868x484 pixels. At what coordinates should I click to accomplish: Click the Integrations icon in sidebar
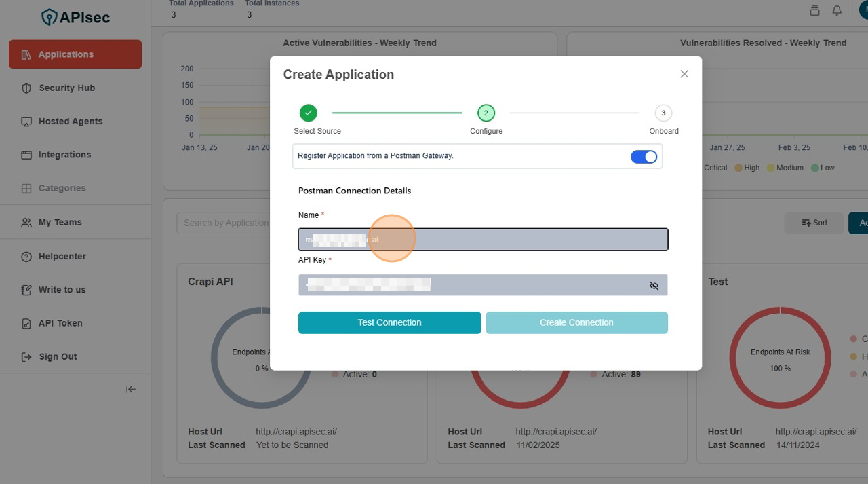[x=26, y=155]
